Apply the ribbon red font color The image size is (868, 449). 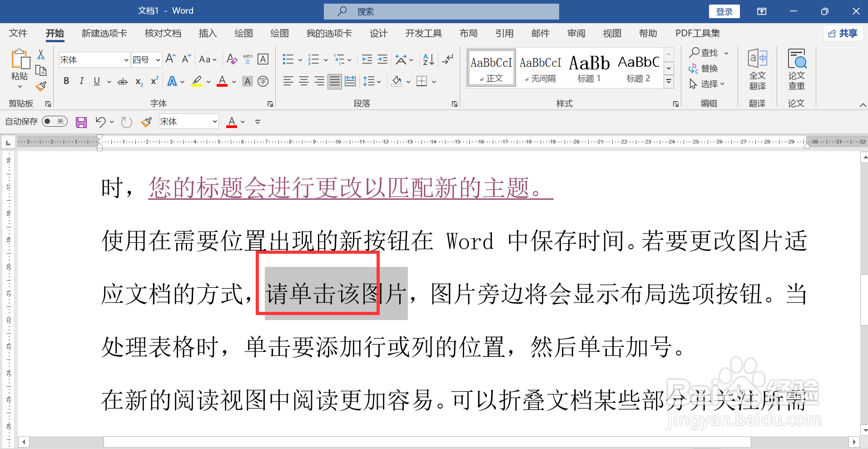222,81
